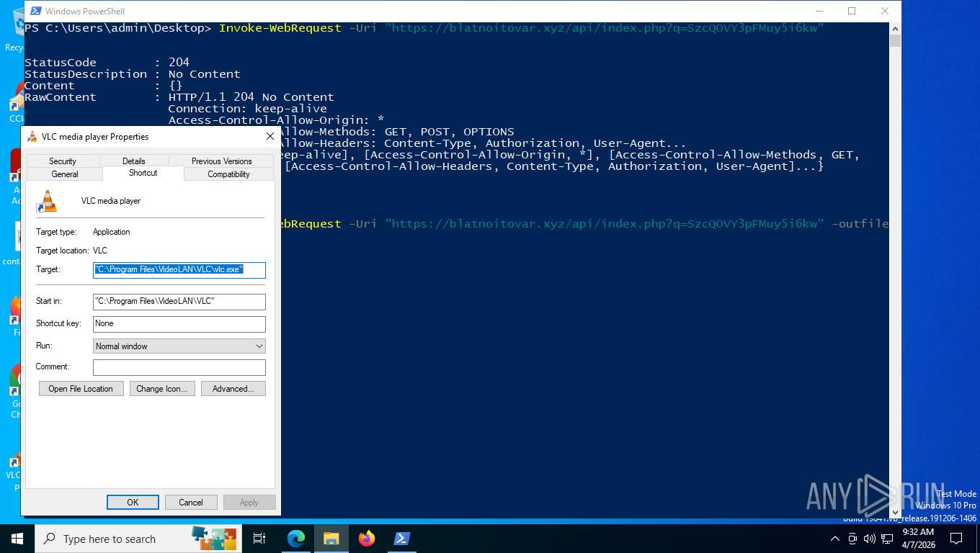Click the StatusCode value 204
The height and width of the screenshot is (553, 980).
point(179,63)
